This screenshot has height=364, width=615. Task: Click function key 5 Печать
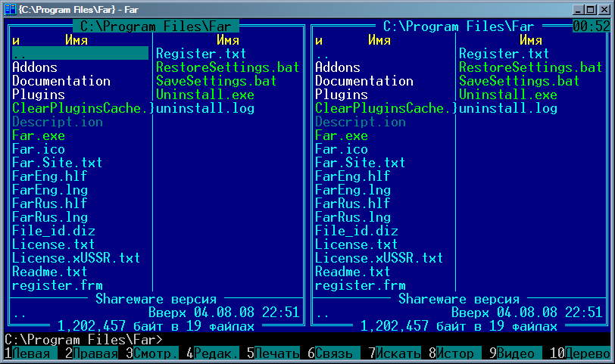[x=273, y=353]
